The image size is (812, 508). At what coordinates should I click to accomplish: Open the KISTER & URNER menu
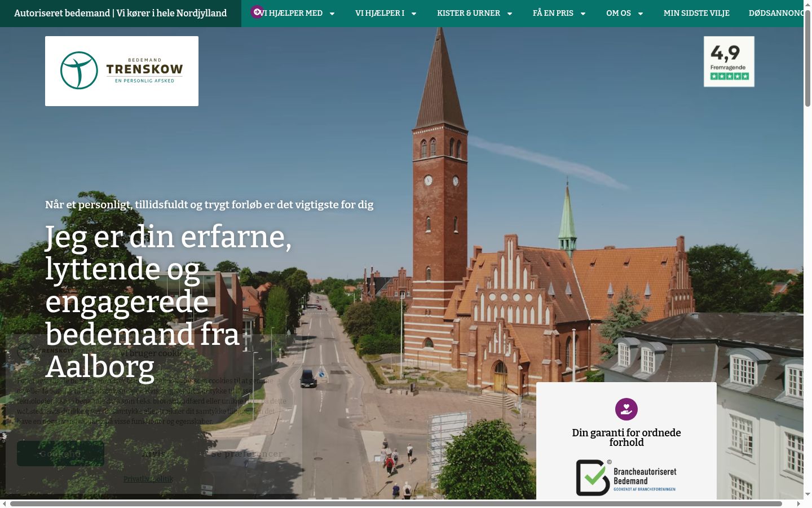pos(469,13)
